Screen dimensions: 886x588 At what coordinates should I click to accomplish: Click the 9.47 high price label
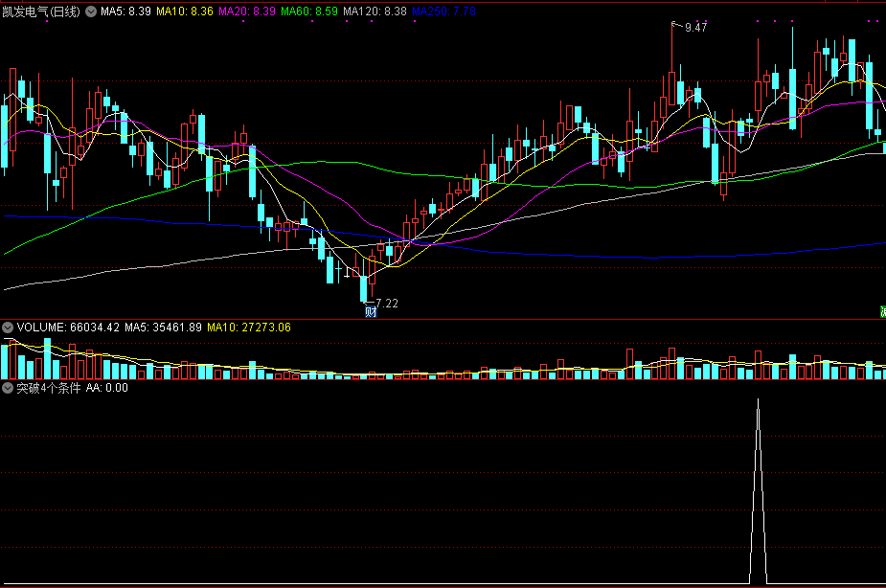click(695, 27)
